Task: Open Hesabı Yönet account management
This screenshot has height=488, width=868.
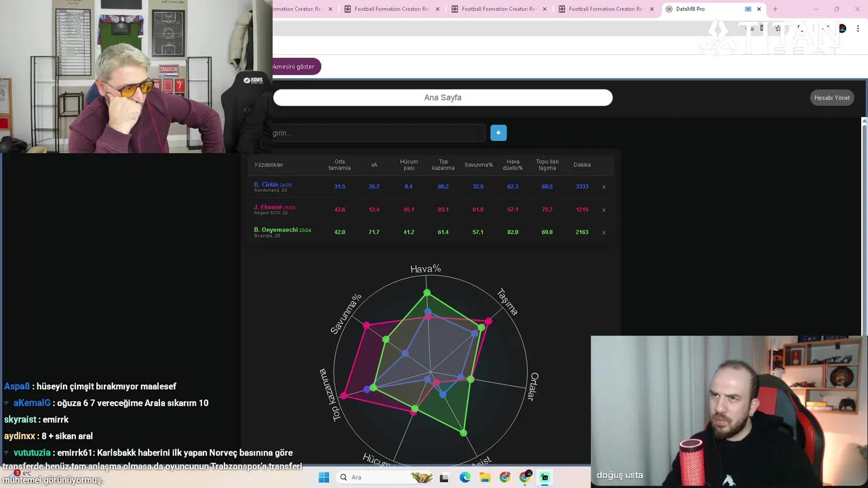Action: (832, 98)
